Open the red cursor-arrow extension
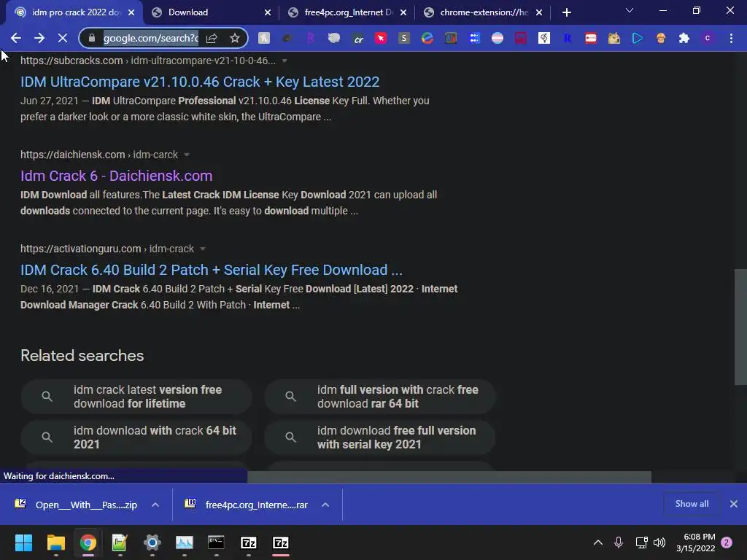 coord(381,38)
